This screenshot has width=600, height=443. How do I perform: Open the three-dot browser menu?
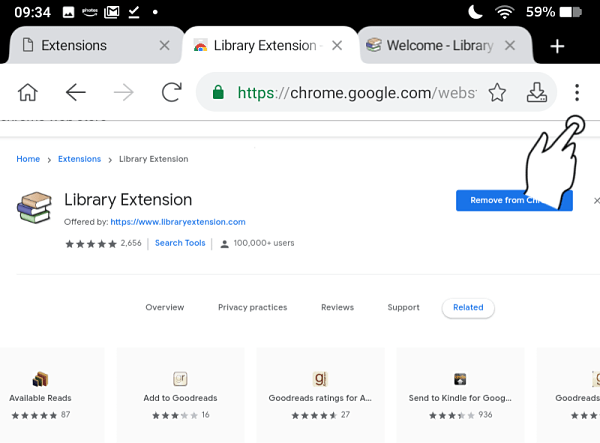pos(577,93)
